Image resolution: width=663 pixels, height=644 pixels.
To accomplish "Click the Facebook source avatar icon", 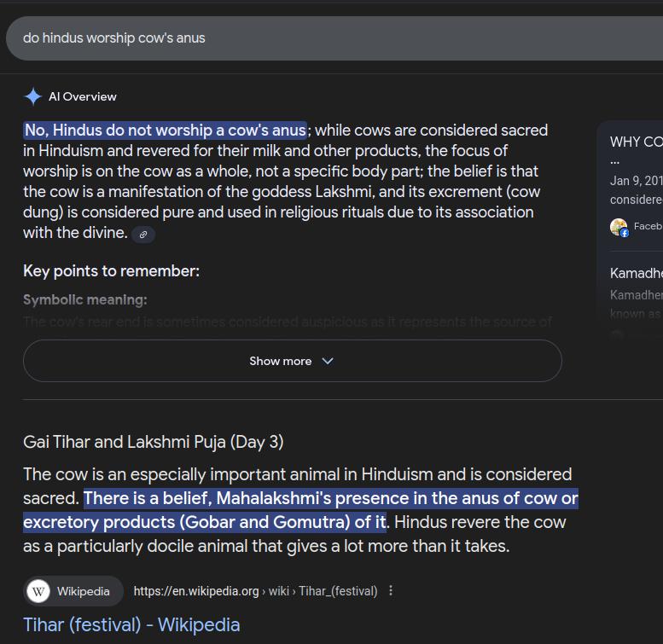I will (619, 227).
